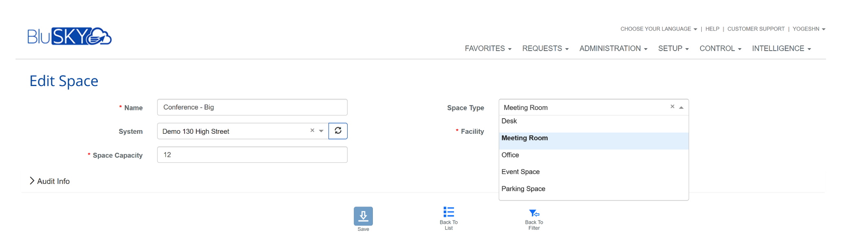
Task: Open the Choose Your Language dropdown
Action: (x=658, y=29)
